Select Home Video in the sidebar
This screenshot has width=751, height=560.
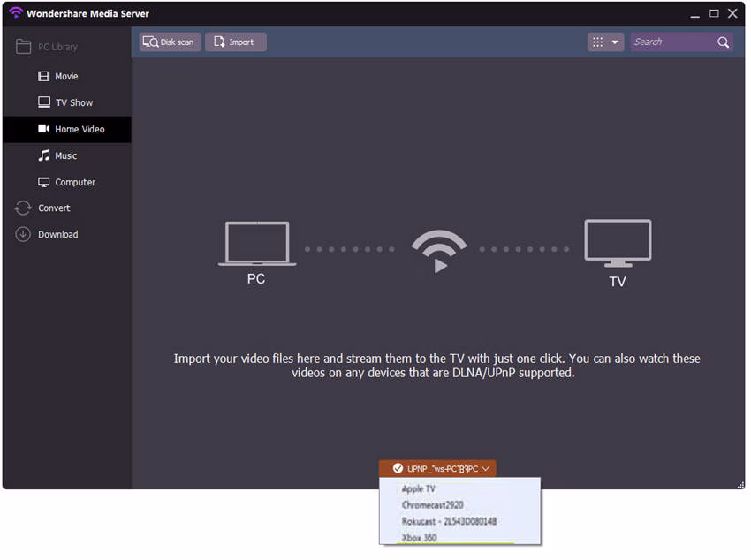point(66,129)
